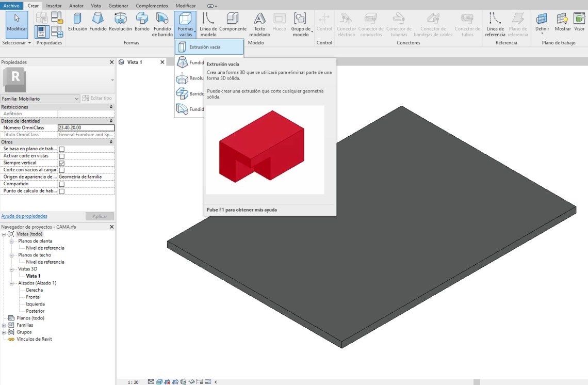This screenshot has height=385, width=588.
Task: Open the Gestionar ribbon tab
Action: coord(118,6)
